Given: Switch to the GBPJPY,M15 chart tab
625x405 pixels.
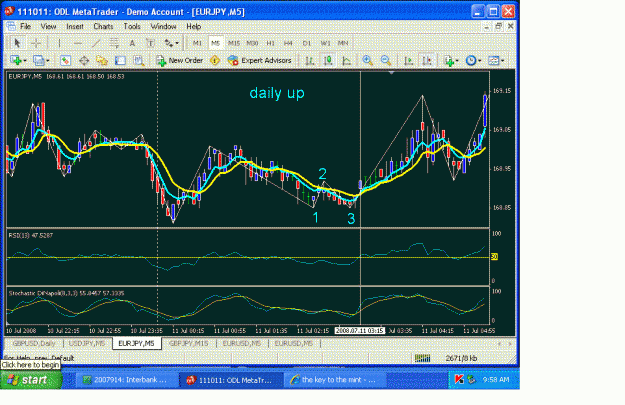Looking at the screenshot, I should 189,343.
